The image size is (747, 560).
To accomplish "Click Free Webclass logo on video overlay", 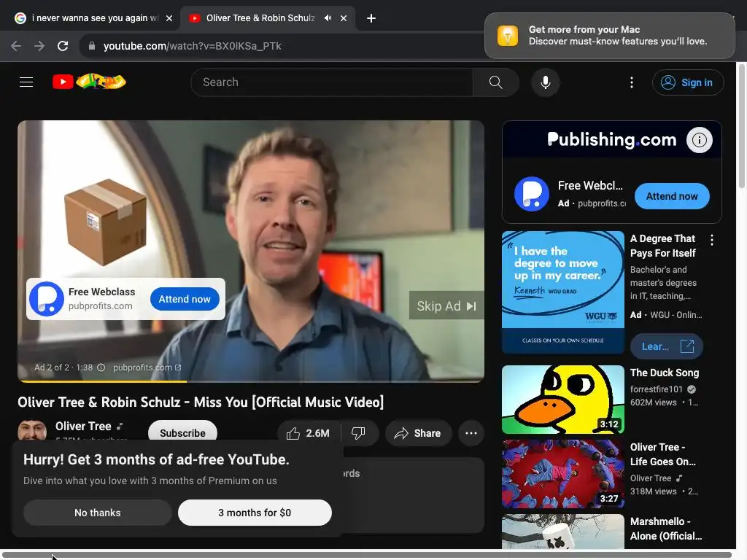I will tap(47, 299).
